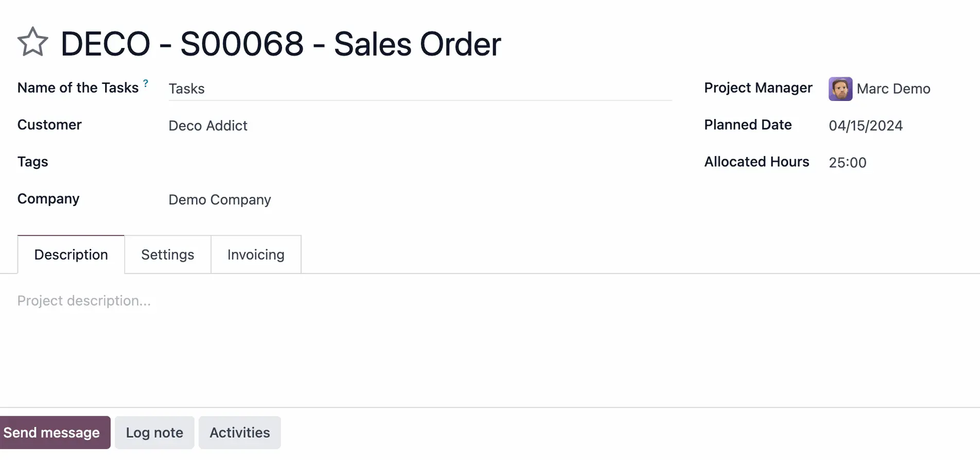Open the Customer field showing Deco Addict
Viewport: 980px width, 460px height.
[x=420, y=126]
